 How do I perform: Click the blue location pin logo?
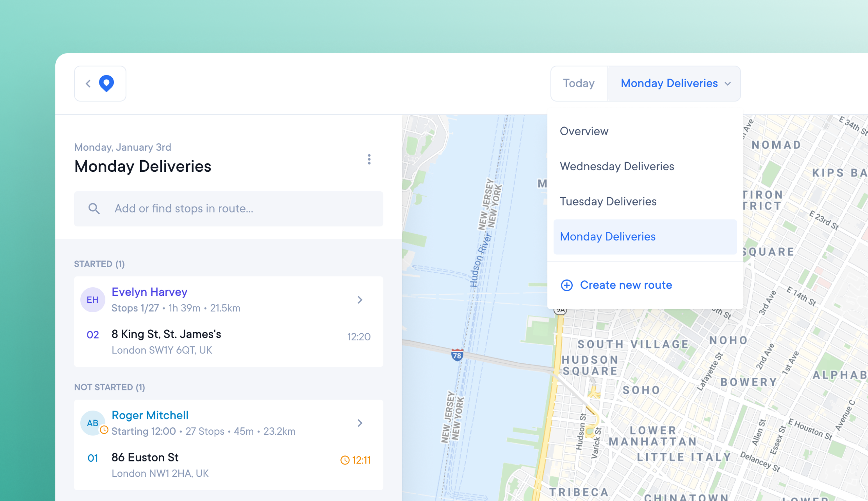106,84
